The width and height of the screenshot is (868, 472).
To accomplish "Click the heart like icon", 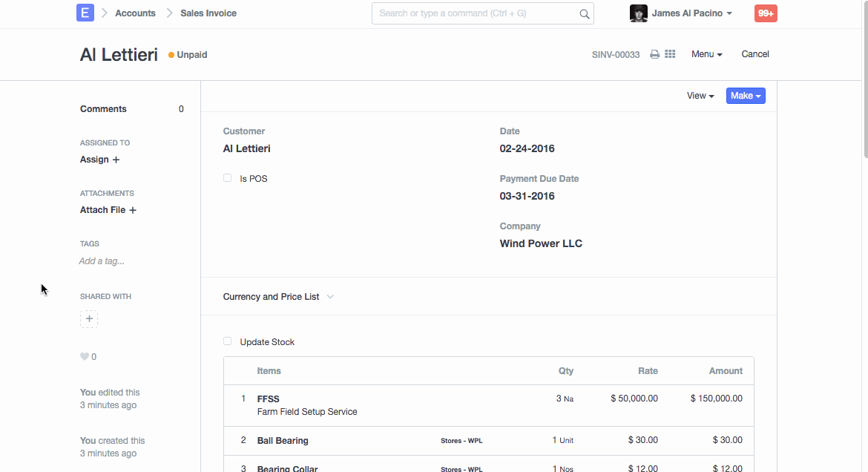I will (x=85, y=357).
